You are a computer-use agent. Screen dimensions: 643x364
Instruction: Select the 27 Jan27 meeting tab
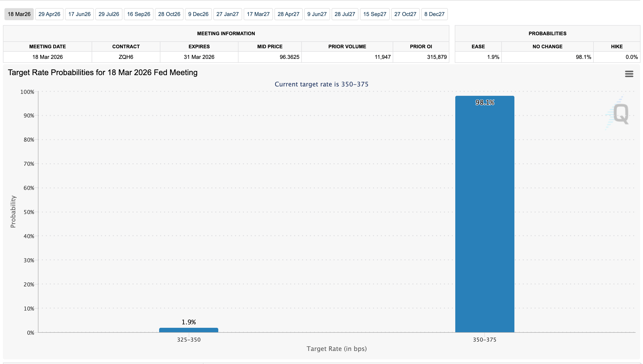[227, 14]
